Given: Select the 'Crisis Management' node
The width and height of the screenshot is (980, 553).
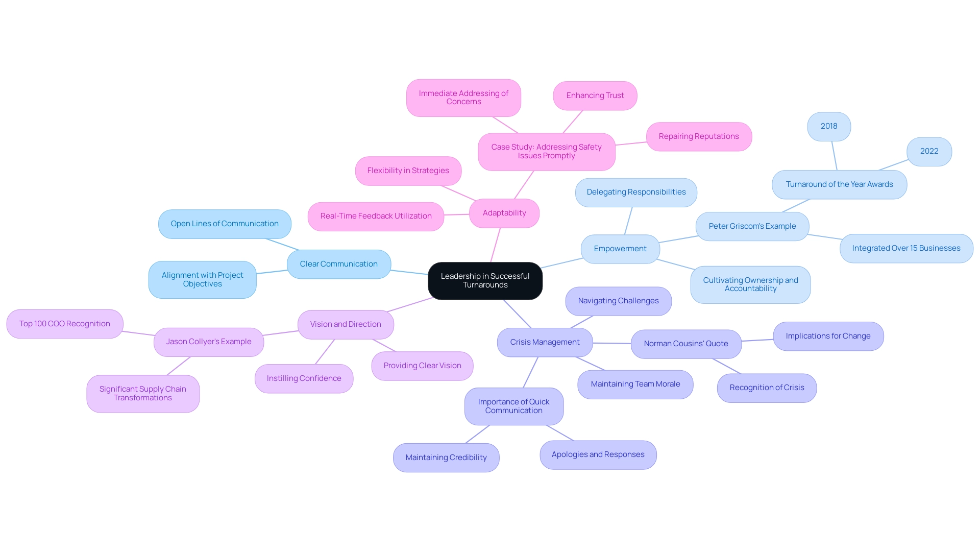Looking at the screenshot, I should click(544, 342).
